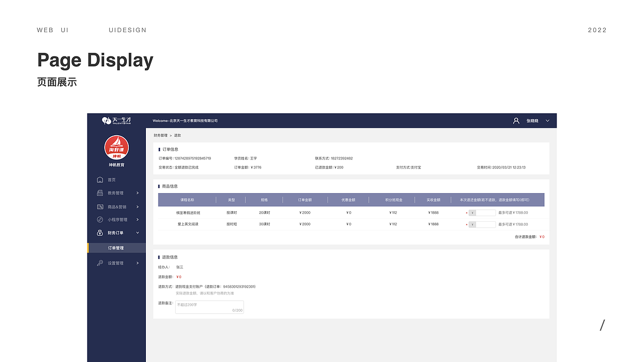Click the refund amount field for 横圣寒假进阶班
Viewport: 644px width, 362px height.
click(482, 213)
